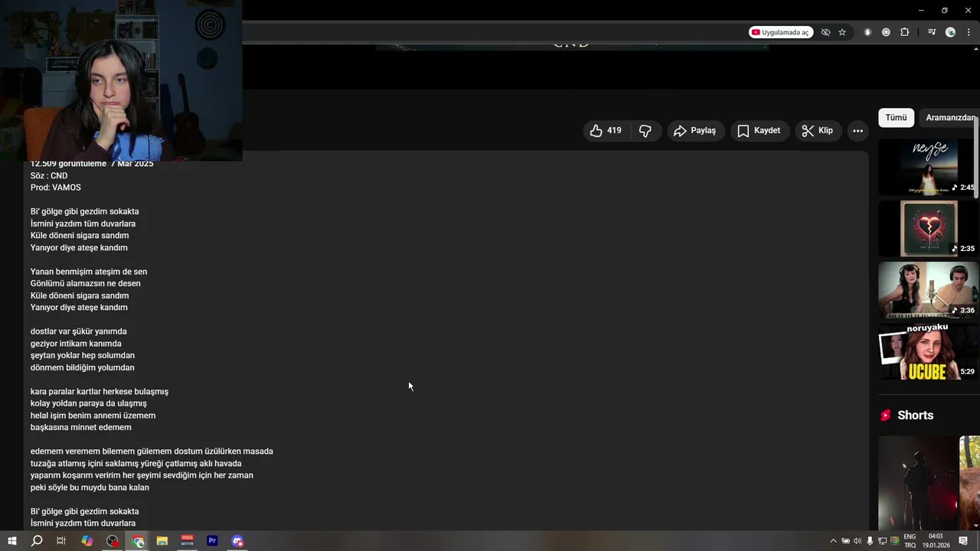
Task: Select the Aramanızdan filter chip
Action: point(949,118)
